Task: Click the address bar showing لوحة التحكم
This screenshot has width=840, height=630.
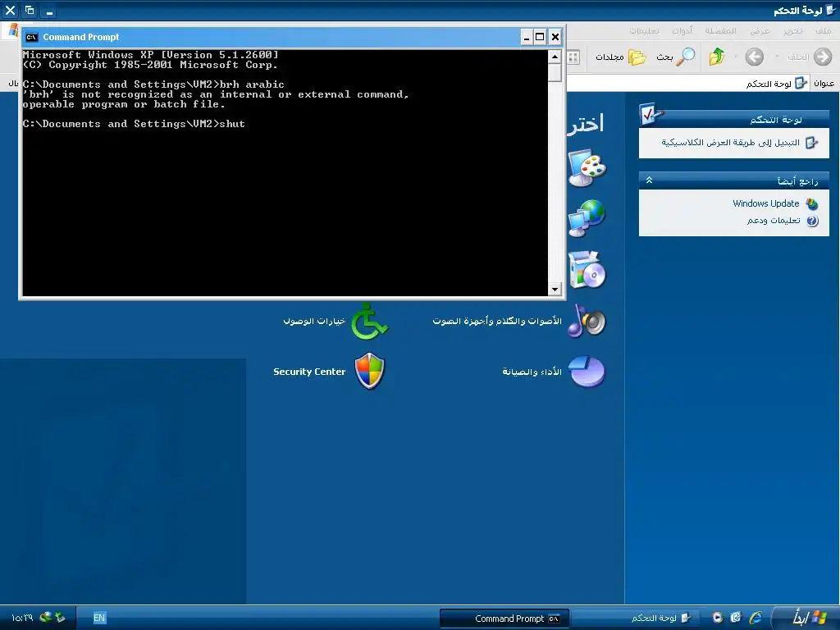Action: click(x=687, y=84)
